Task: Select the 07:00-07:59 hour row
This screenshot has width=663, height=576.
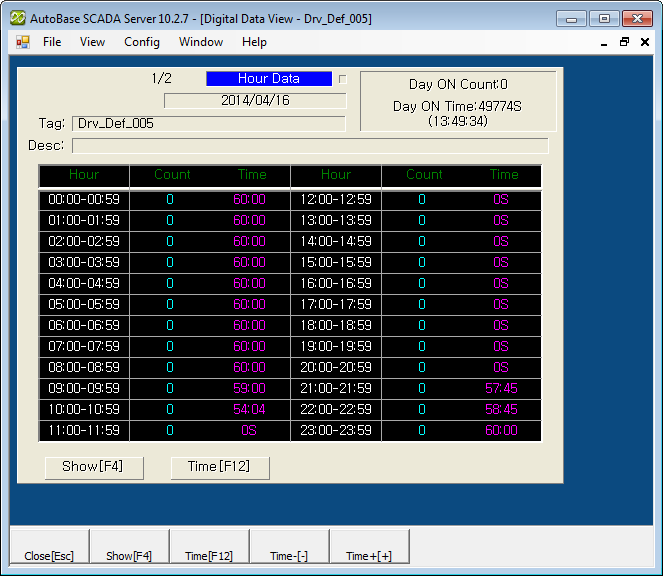Action: [x=164, y=346]
